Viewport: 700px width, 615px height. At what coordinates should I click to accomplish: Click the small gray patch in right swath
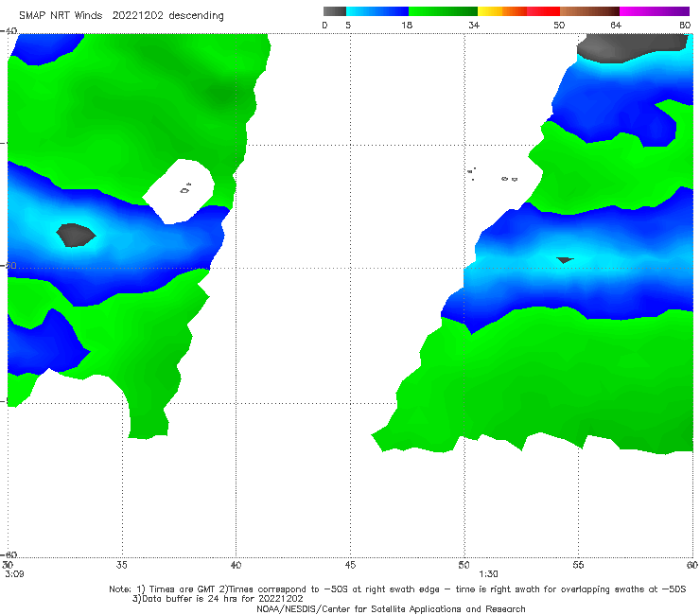click(x=565, y=260)
